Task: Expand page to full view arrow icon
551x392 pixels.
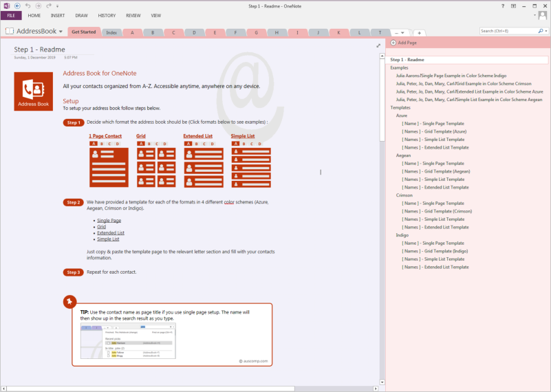Action: (x=378, y=45)
